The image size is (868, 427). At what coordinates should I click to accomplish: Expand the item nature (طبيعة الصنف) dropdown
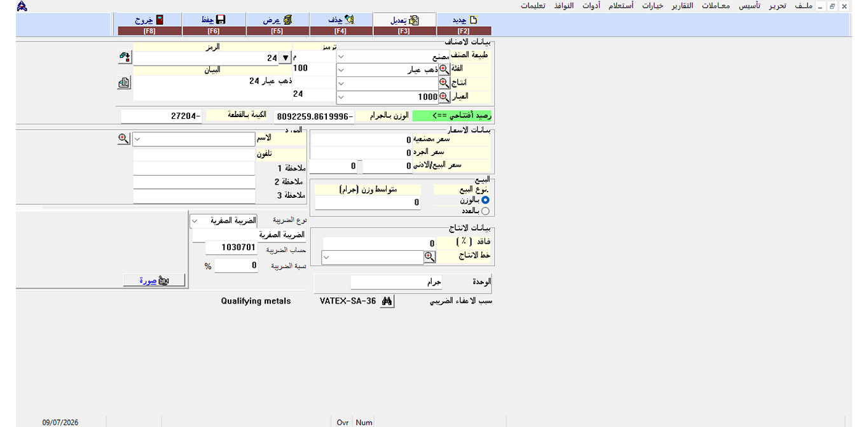341,56
